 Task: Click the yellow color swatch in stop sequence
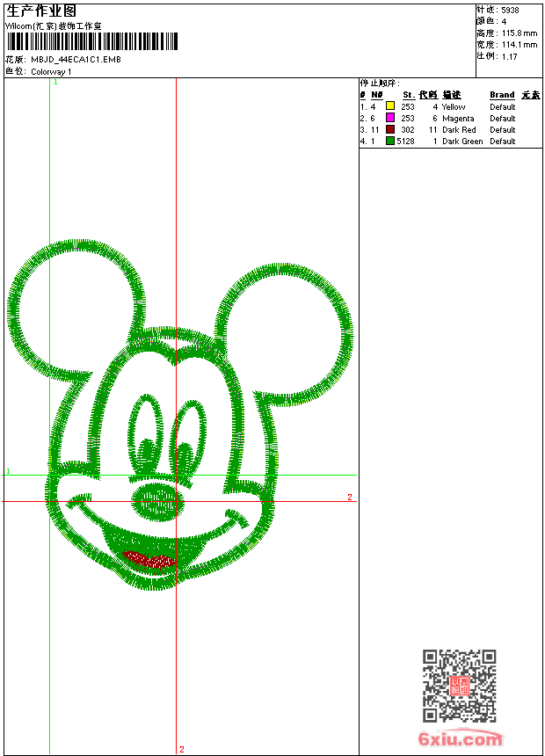[390, 106]
